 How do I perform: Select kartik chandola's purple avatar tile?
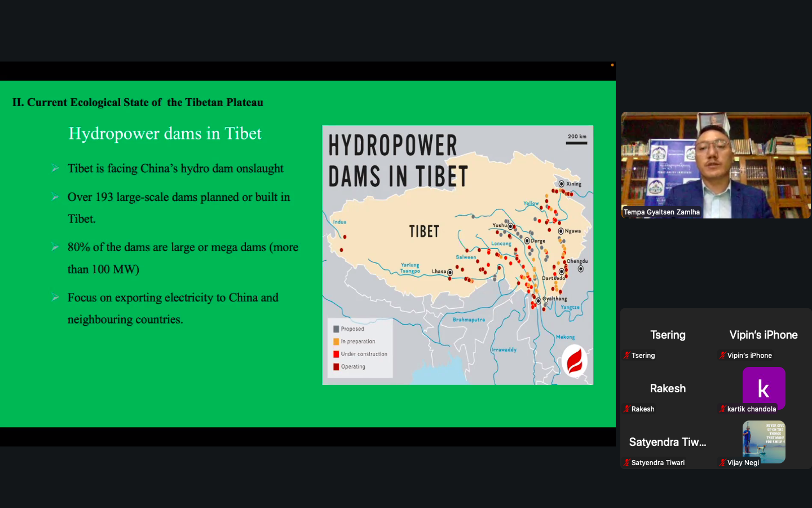point(764,387)
